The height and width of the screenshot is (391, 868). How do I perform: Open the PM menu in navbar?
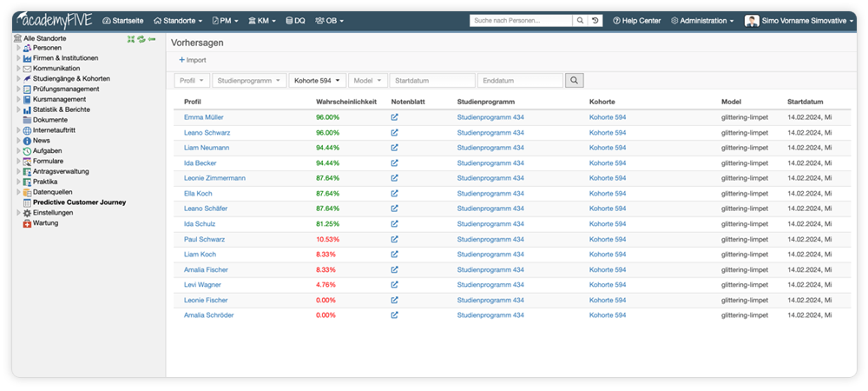click(226, 21)
